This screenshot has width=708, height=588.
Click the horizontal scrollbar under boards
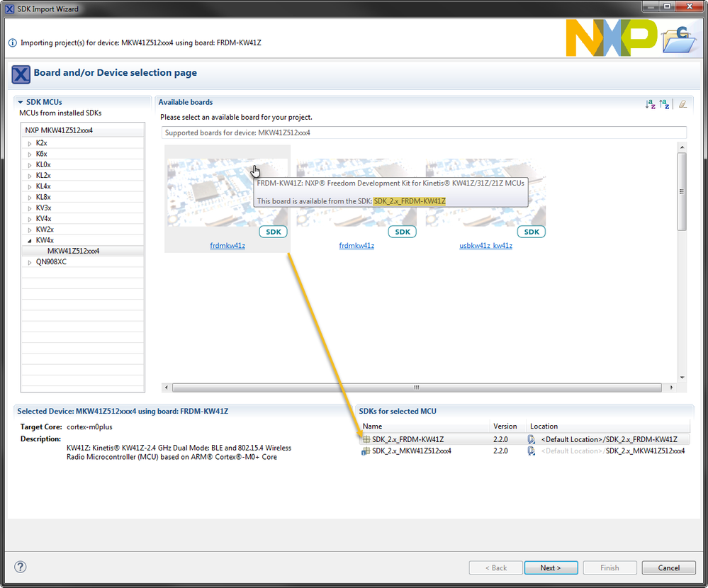417,388
